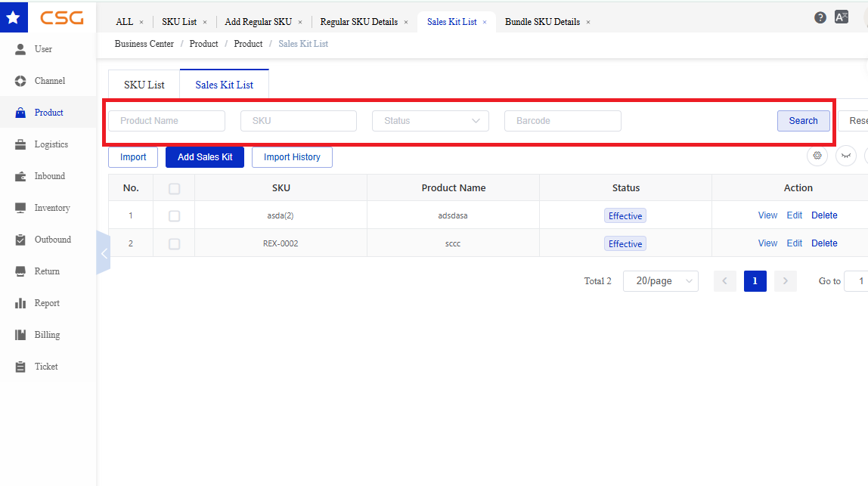Hide search filters with eye icon
The width and height of the screenshot is (868, 486).
tap(846, 156)
